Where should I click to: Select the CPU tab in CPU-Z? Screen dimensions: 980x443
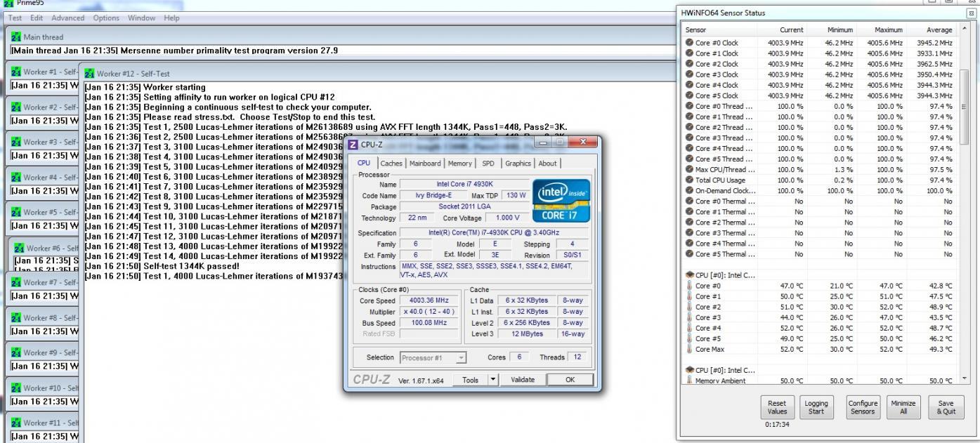pos(363,162)
